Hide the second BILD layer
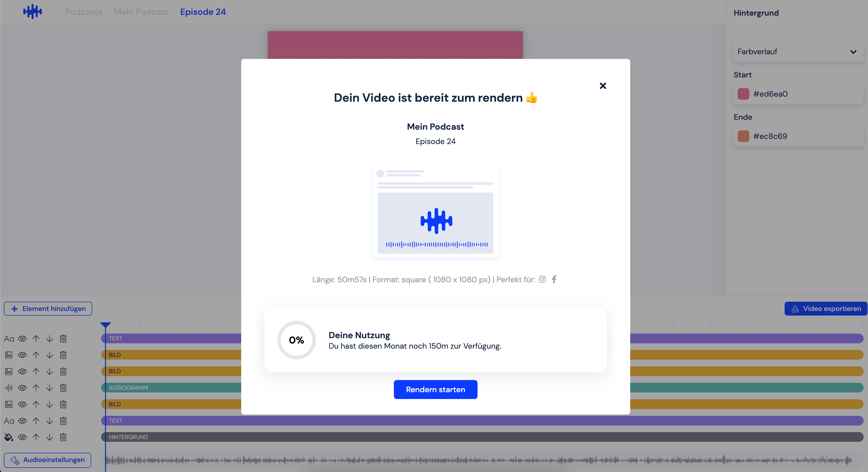 point(22,371)
